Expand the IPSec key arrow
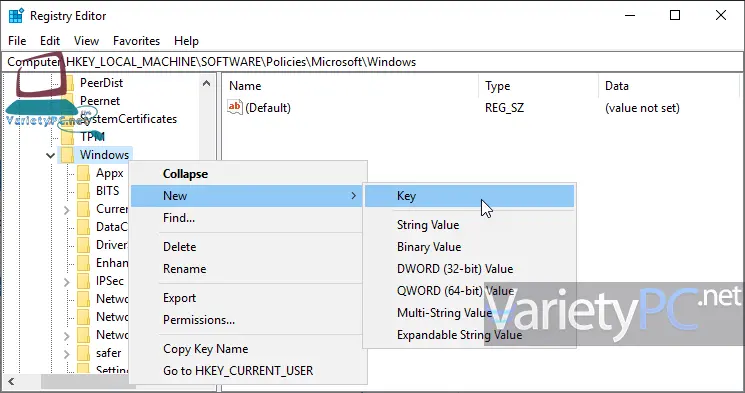The width and height of the screenshot is (745, 393). (67, 282)
